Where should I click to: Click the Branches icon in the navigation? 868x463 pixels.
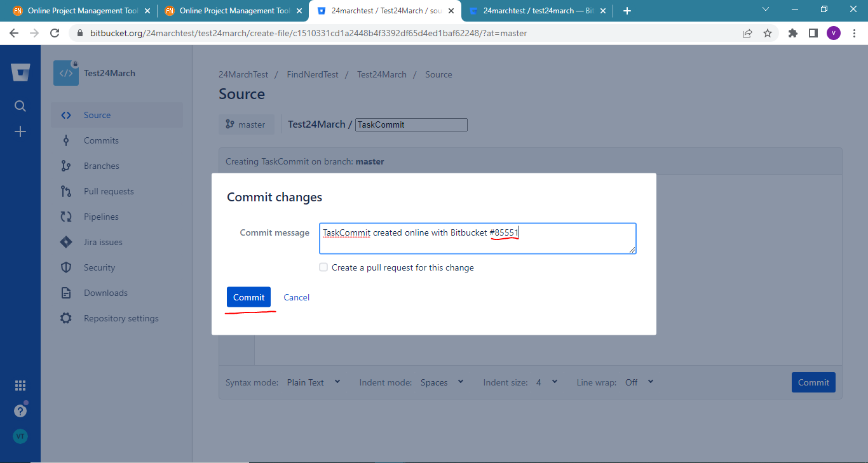[66, 166]
